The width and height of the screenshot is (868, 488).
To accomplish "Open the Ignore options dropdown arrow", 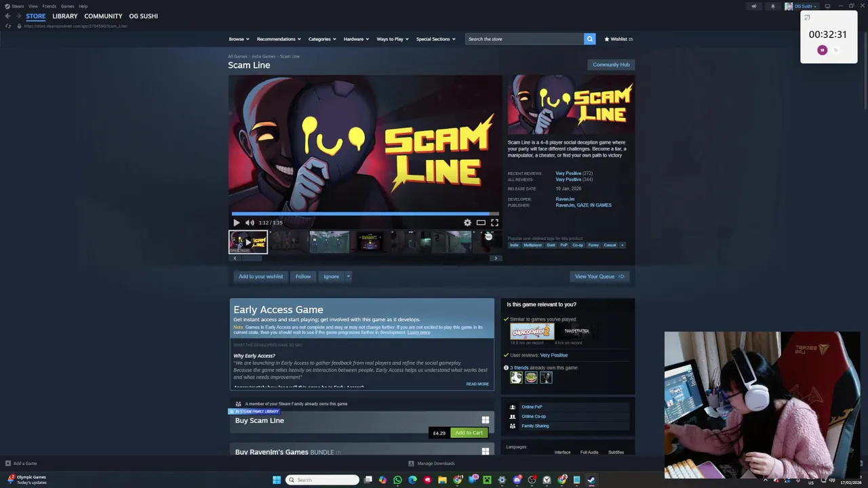I will point(348,277).
